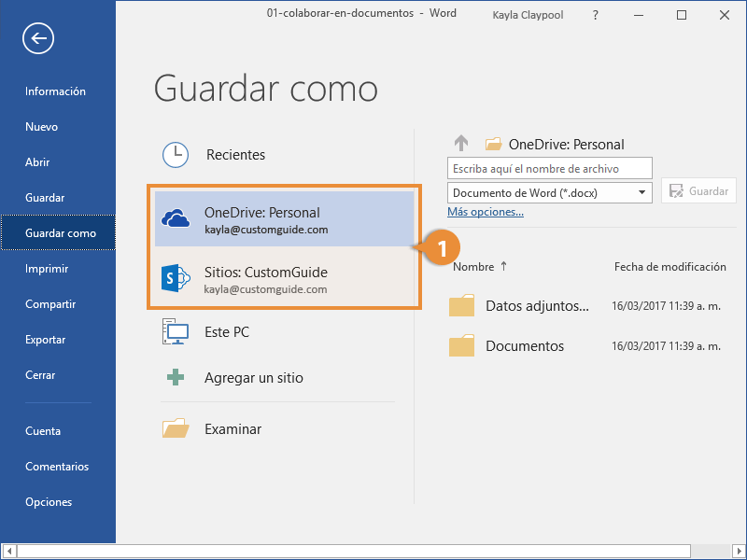
Task: Click the right arrow on horizontal scrollbar
Action: tap(738, 552)
